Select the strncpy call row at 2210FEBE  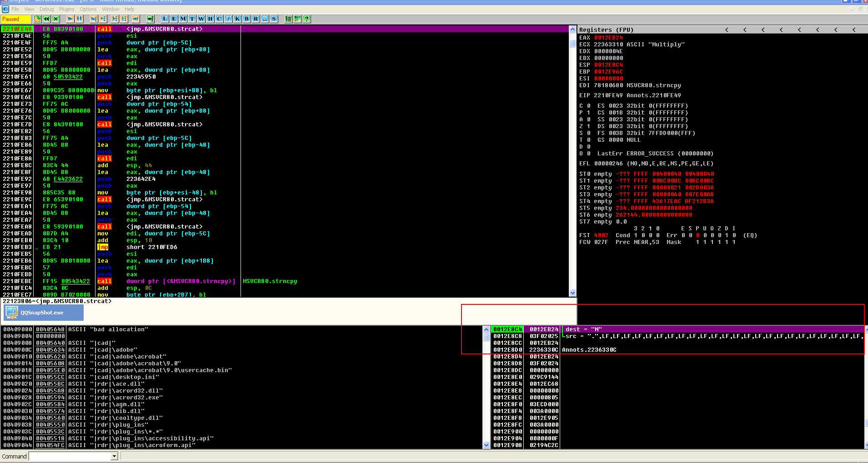(285, 281)
